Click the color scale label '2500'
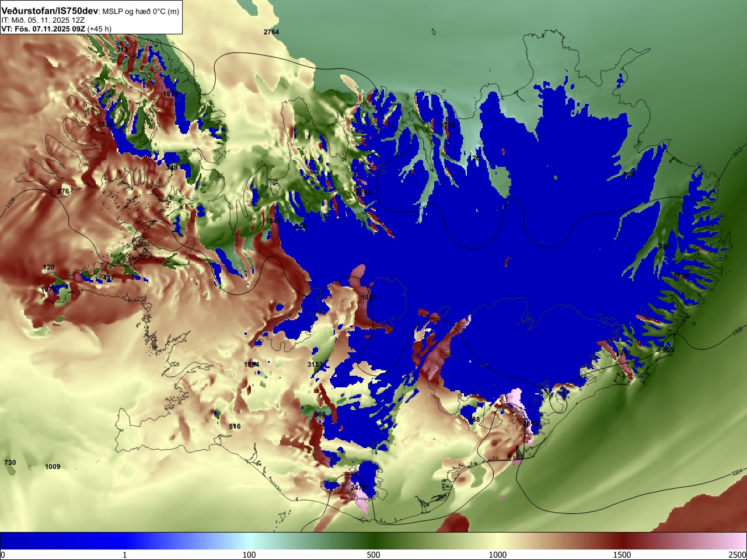Screen dimensions: 747x560 point(738,555)
